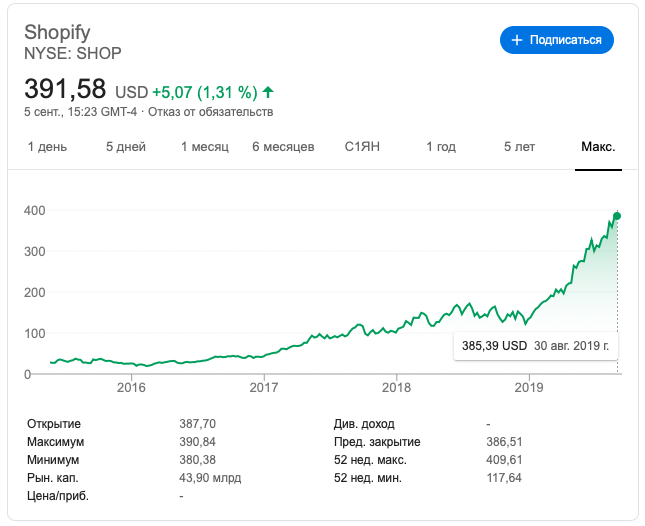
Task: Click the 385,39 USD chart tooltip
Action: 535,345
